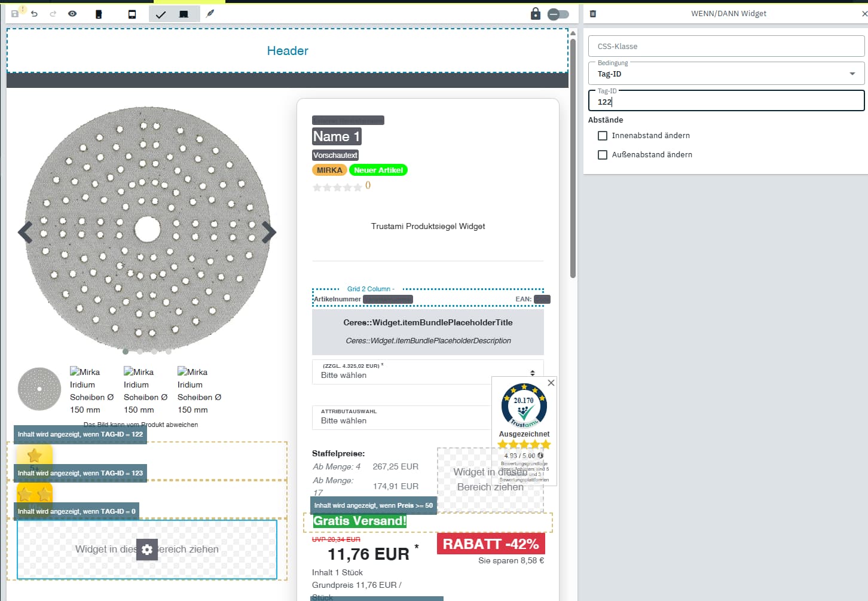Enable Innenabstand ändern checkbox

(603, 136)
